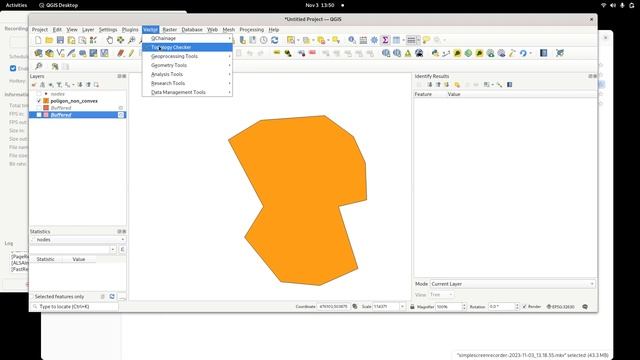Click the Coordinate input field
Screen dimensions: 640x360
tap(333, 307)
